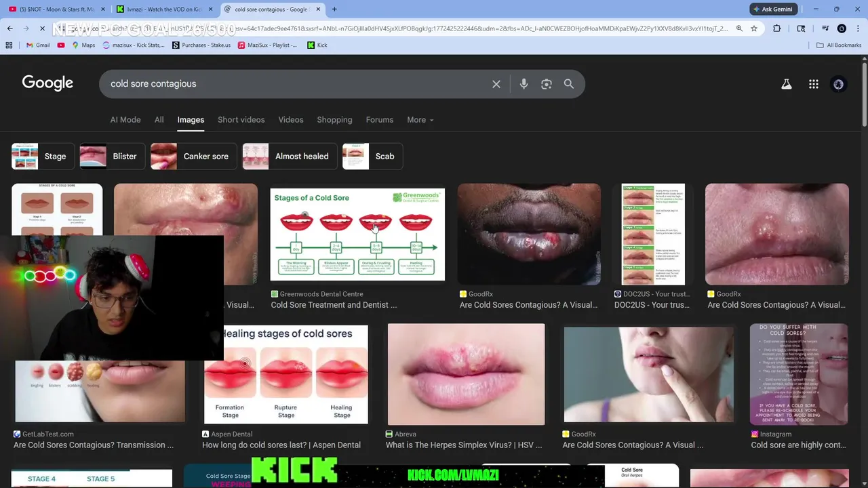Switch to AI Mode results
Image resolution: width=868 pixels, height=488 pixels.
tap(125, 119)
